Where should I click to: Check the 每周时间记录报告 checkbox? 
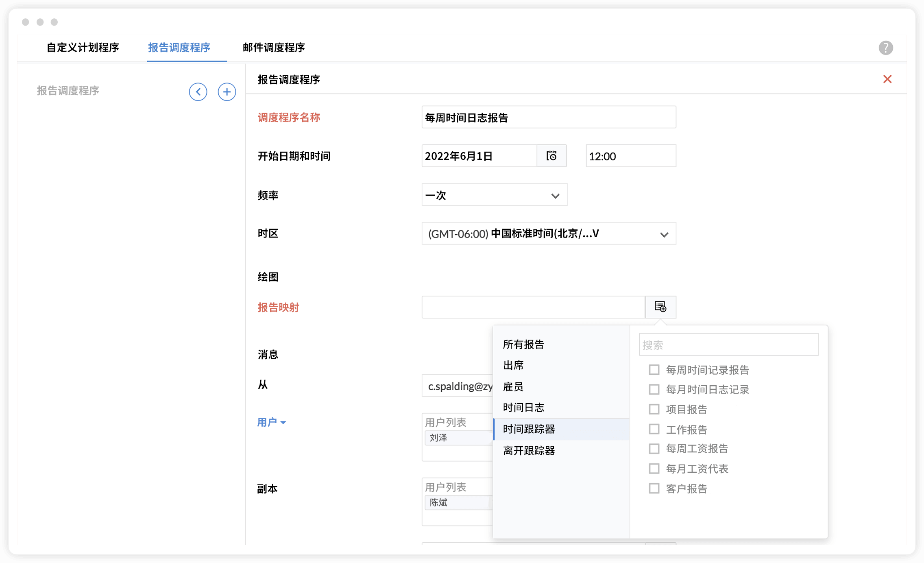coord(654,370)
